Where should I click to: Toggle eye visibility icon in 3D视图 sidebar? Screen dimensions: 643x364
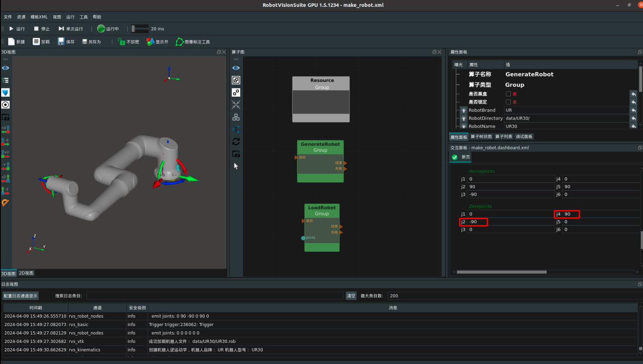pyautogui.click(x=6, y=68)
